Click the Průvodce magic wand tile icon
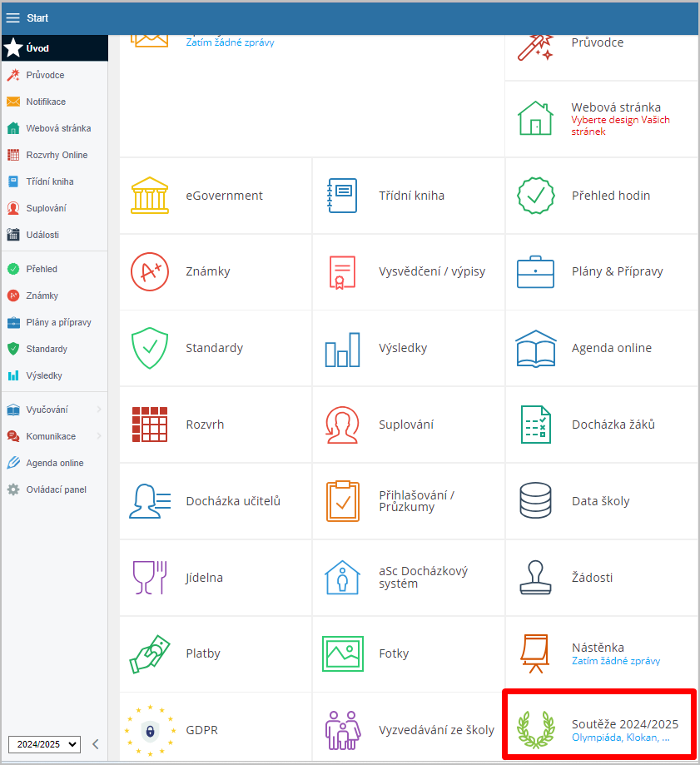The height and width of the screenshot is (765, 700). pyautogui.click(x=535, y=47)
